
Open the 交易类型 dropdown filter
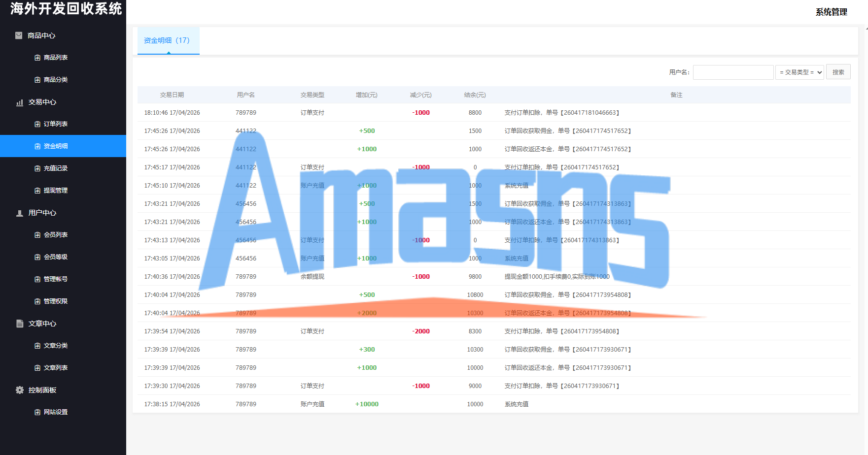pyautogui.click(x=799, y=72)
